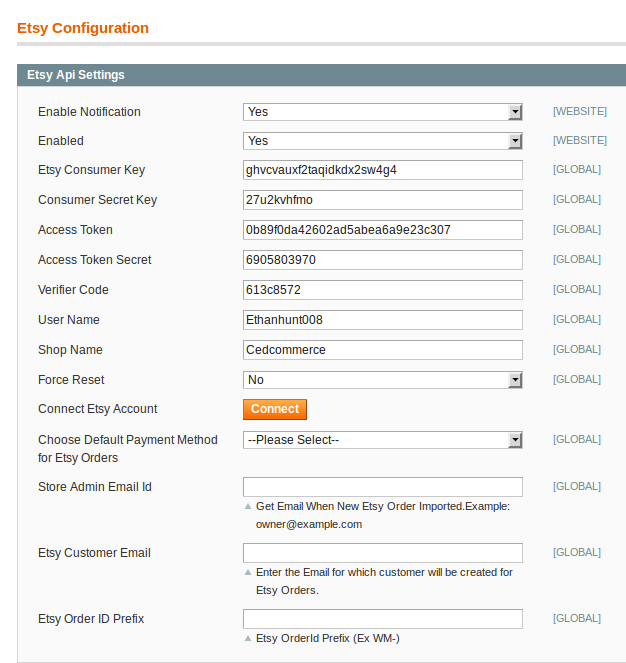
Task: Click the 'Etsy OrderId Prefix (Ex WM-)' hint
Action: tap(328, 638)
